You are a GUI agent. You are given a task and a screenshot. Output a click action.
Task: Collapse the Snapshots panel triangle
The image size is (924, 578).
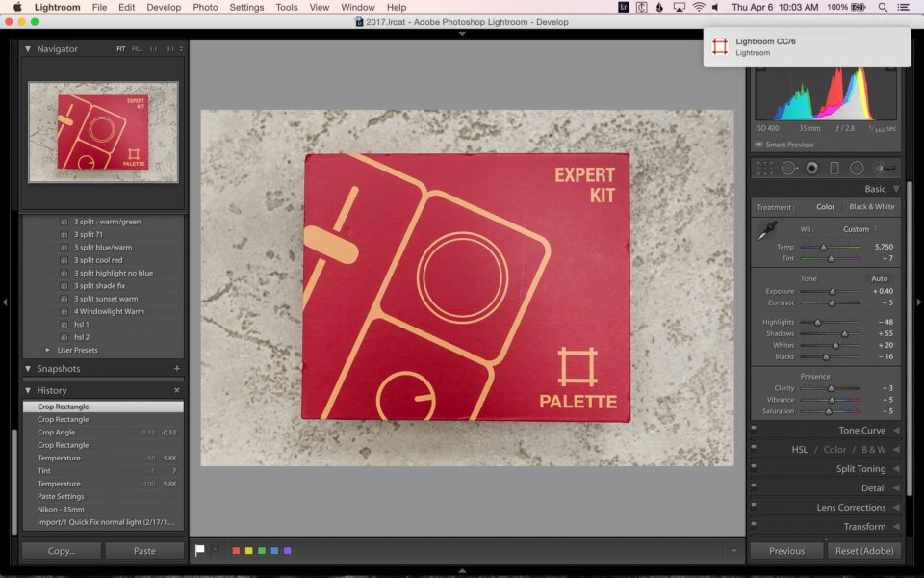pyautogui.click(x=28, y=369)
